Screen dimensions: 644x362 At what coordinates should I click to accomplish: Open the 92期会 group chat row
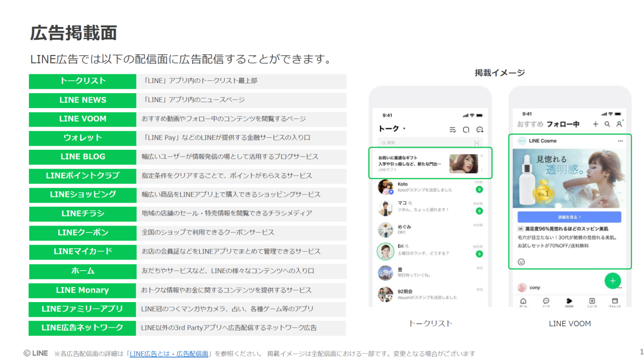[430, 294]
